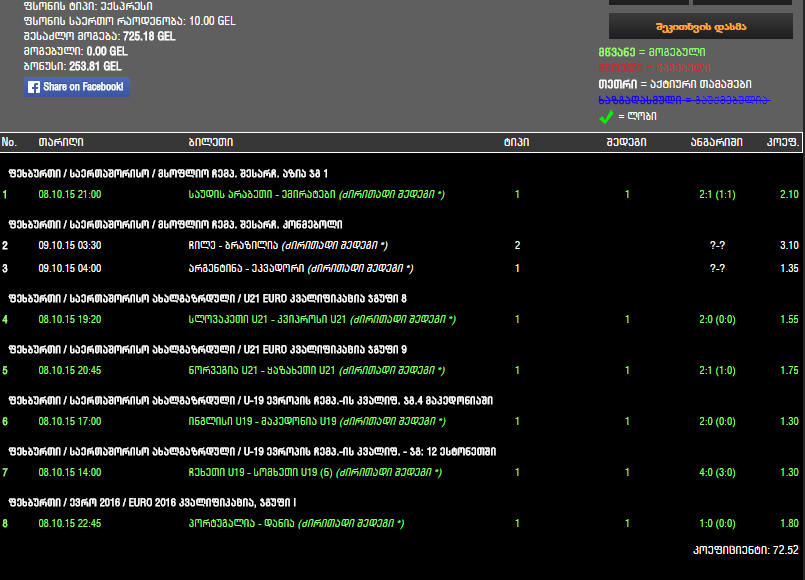Click date '08.10.15 22:45'
The image size is (805, 580).
[70, 524]
